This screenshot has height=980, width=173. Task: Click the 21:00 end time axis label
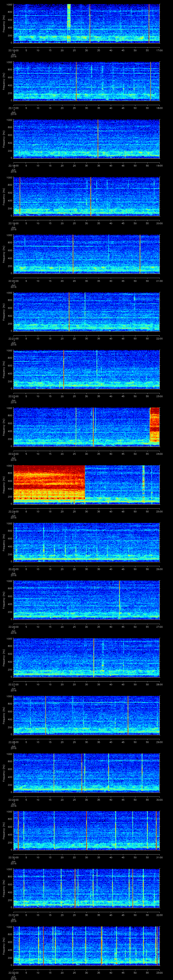pyautogui.click(x=159, y=281)
